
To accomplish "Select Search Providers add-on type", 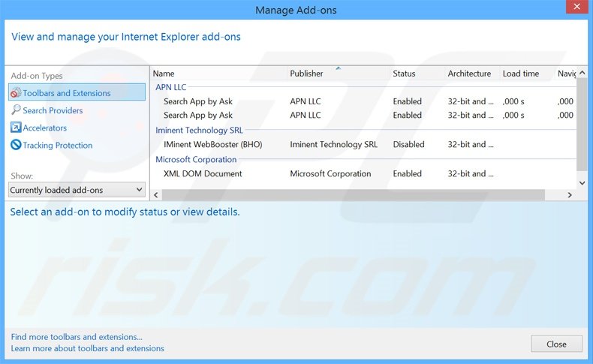I will (53, 110).
